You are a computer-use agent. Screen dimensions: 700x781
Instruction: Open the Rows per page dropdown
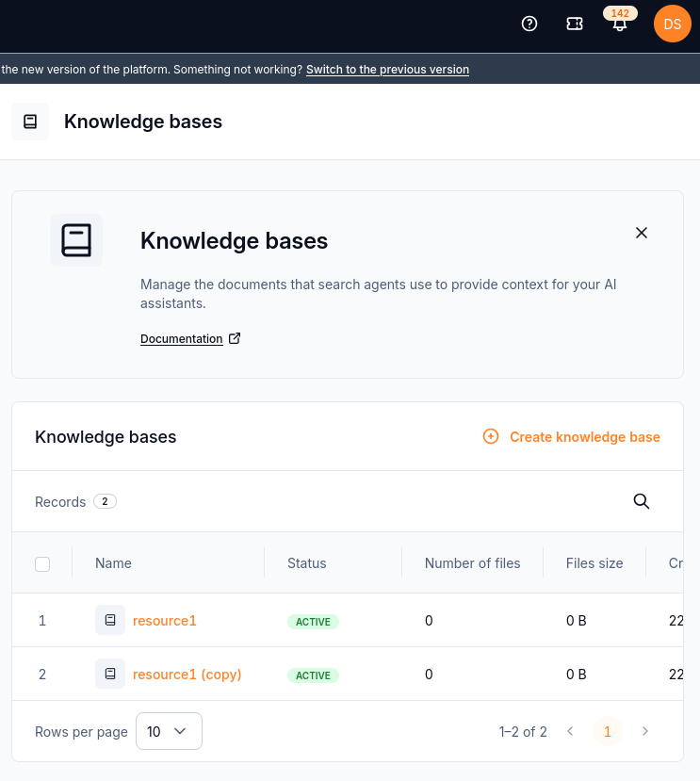(x=169, y=731)
